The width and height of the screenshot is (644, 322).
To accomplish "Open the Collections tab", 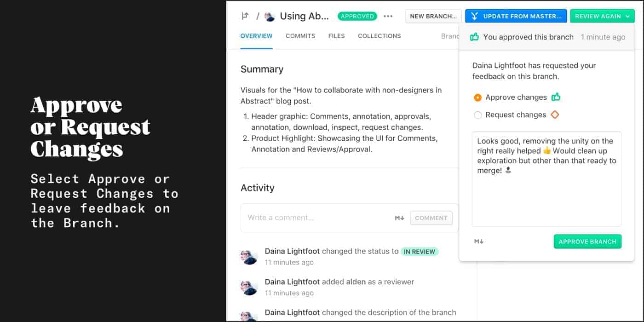I will tap(379, 36).
